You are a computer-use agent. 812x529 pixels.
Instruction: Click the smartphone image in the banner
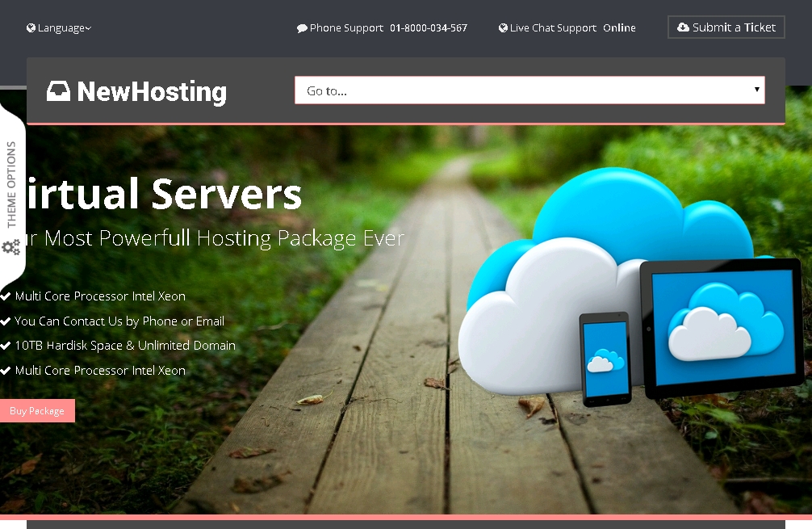(x=605, y=358)
